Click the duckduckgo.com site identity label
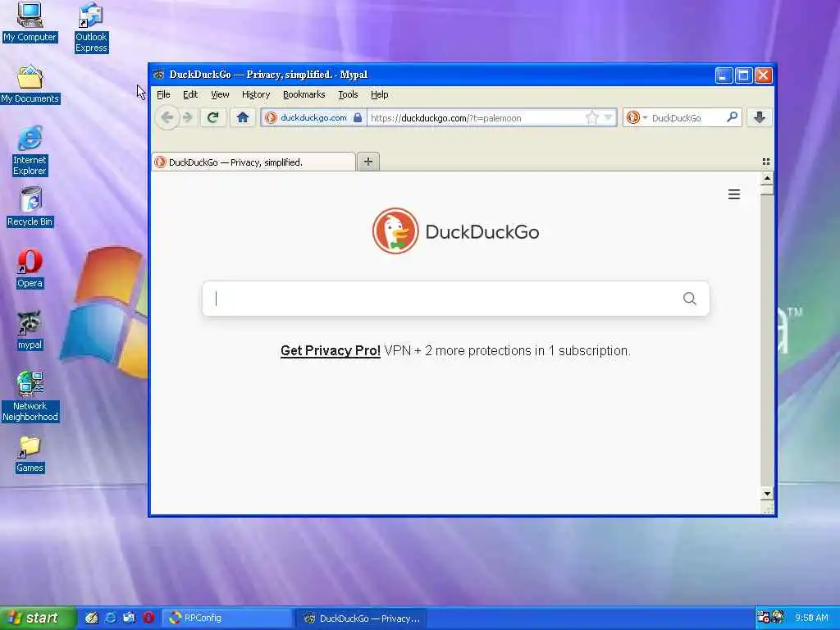 (313, 118)
